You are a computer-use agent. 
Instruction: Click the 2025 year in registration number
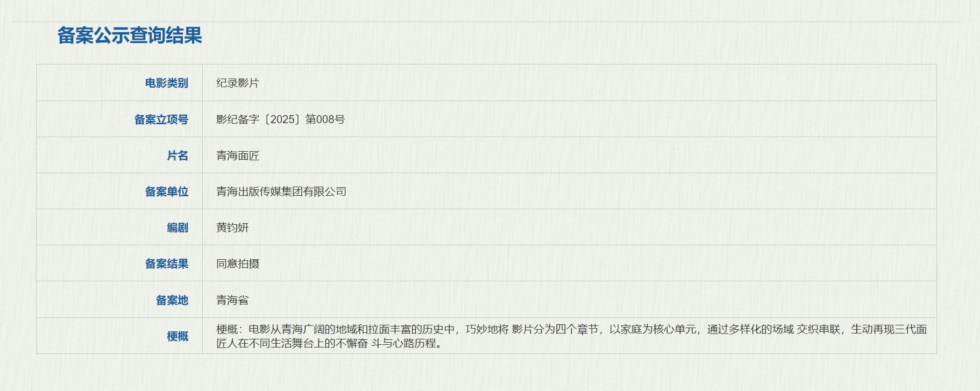pyautogui.click(x=282, y=119)
